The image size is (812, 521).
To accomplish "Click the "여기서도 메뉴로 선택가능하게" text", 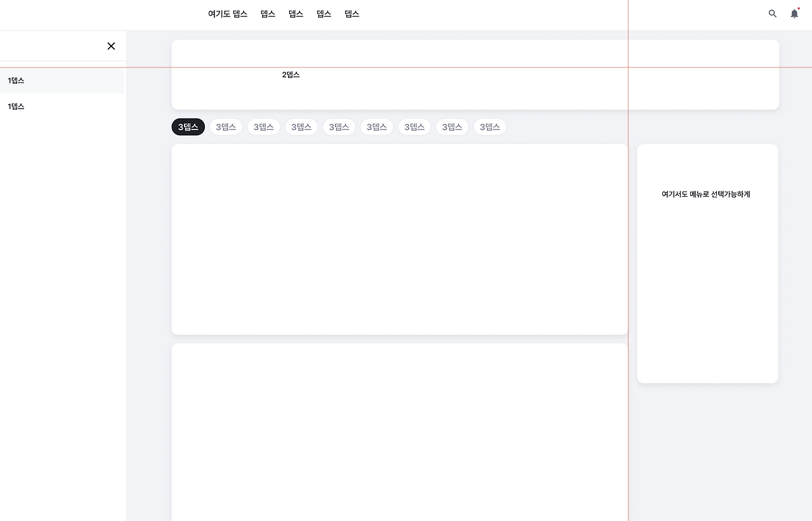I will [x=706, y=194].
